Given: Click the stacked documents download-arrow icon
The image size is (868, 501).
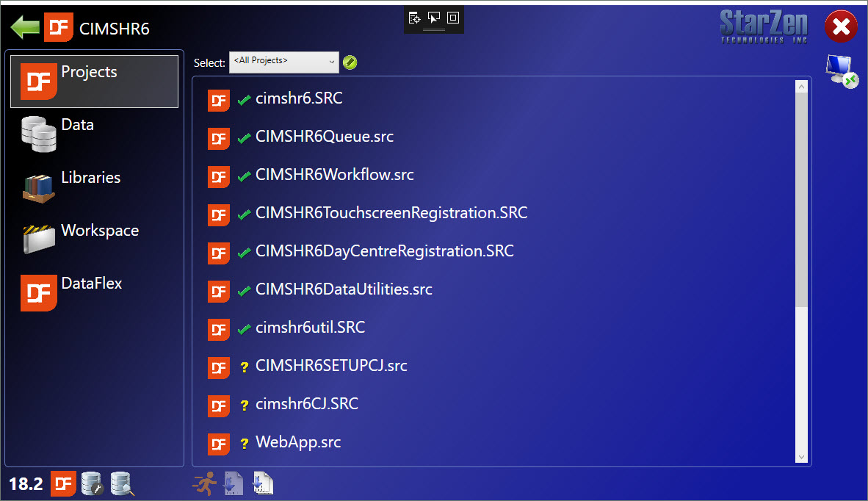Looking at the screenshot, I should point(263,484).
